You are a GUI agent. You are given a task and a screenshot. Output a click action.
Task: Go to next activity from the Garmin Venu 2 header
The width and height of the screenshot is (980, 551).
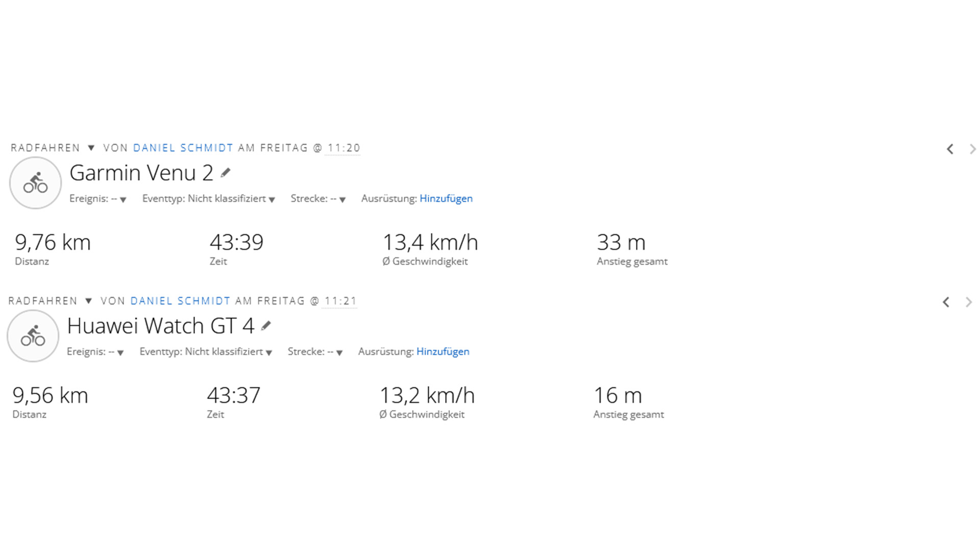coord(972,149)
